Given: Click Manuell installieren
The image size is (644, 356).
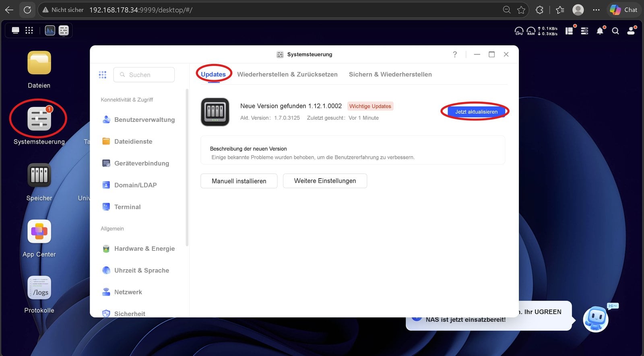Looking at the screenshot, I should click(239, 181).
